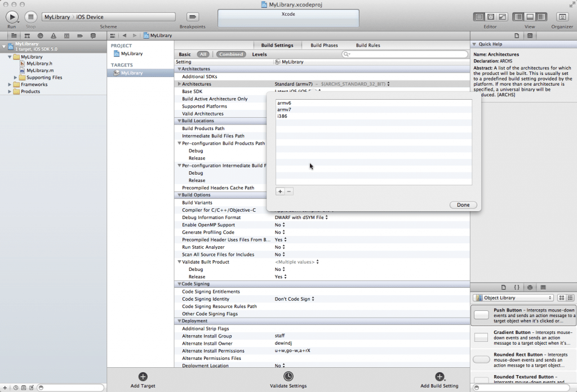Select the Basic settings filter
Image resolution: width=577 pixels, height=392 pixels.
click(185, 55)
